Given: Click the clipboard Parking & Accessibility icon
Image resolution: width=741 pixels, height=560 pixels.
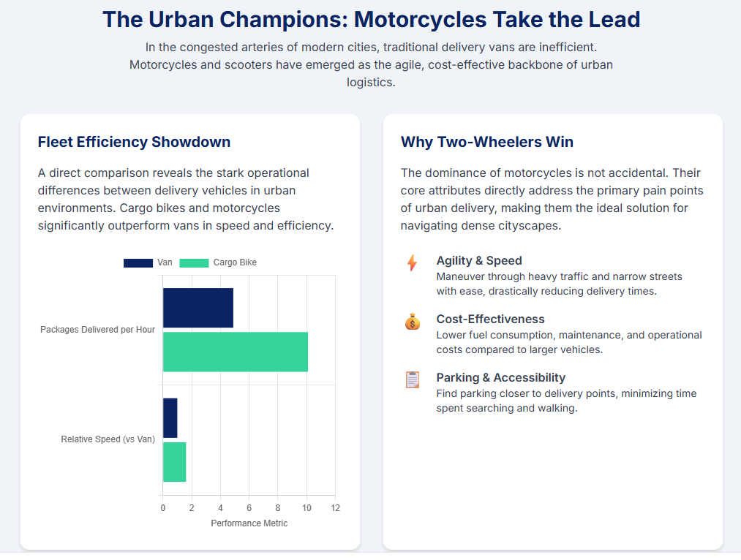Looking at the screenshot, I should point(413,380).
